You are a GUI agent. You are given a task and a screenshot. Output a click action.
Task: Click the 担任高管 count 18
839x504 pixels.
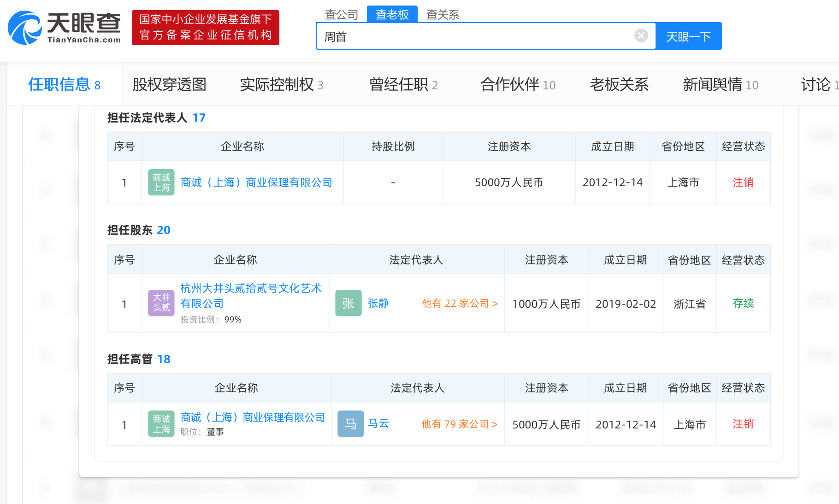click(x=164, y=359)
